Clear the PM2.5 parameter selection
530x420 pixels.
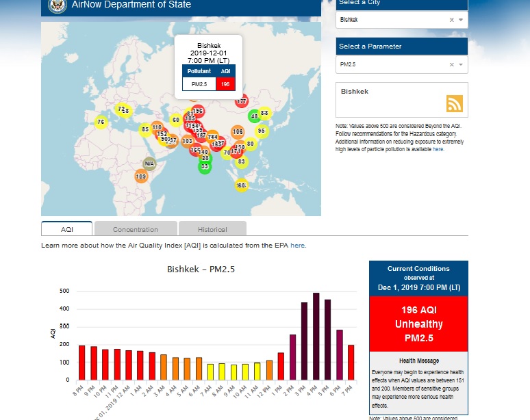[x=451, y=64]
